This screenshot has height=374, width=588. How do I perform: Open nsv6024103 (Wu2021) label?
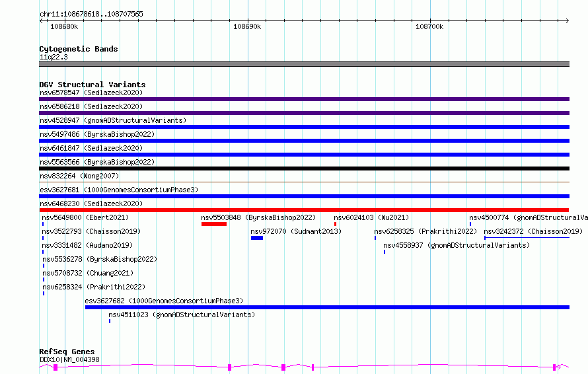(371, 217)
